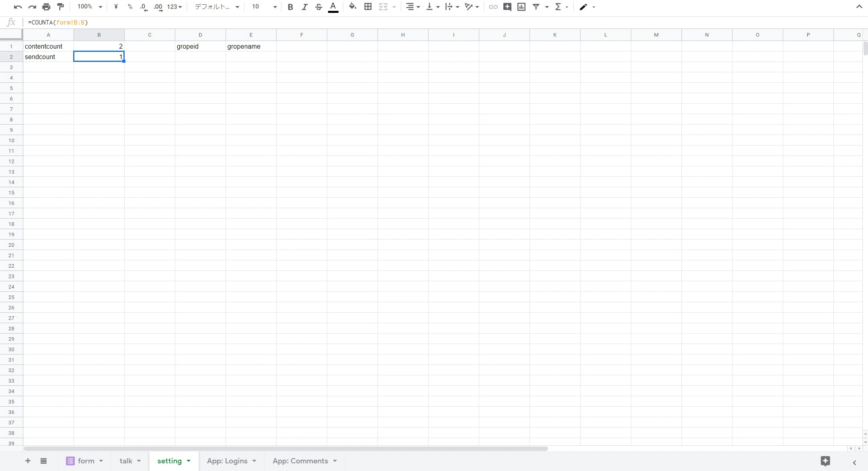Decrease decimal places
Viewport: 868px width, 471px height.
coord(144,7)
